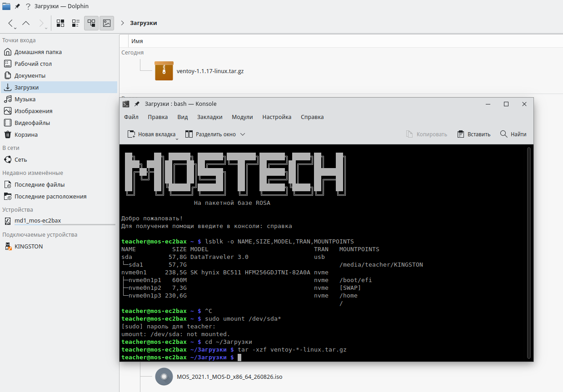563x392 pixels.
Task: Click Загрузки in Dolphin breadcrumb bar
Action: [144, 23]
